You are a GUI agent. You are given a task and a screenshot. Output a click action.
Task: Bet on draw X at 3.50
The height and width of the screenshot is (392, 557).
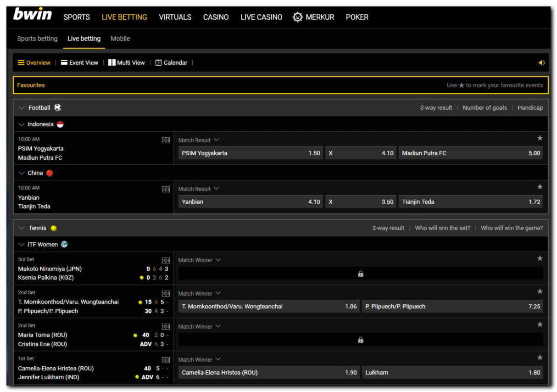point(361,202)
